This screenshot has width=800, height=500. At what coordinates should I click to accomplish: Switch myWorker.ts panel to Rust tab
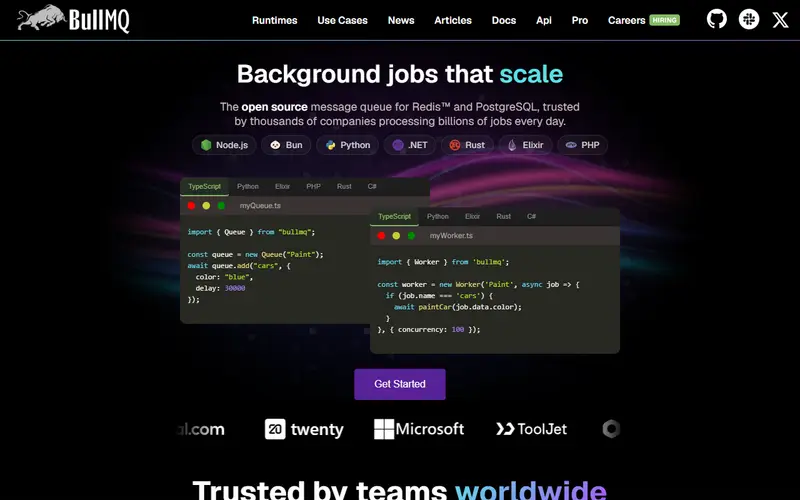[504, 217]
